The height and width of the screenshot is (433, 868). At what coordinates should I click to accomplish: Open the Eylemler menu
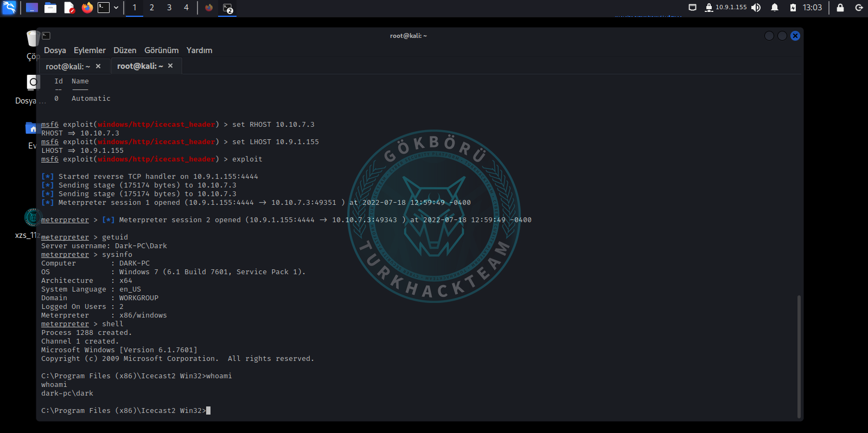point(90,50)
